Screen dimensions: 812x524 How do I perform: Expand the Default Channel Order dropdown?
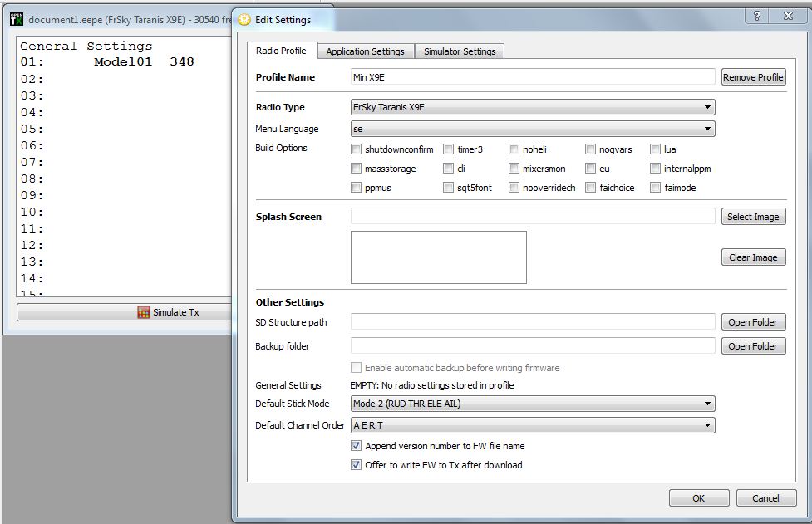[x=532, y=425]
